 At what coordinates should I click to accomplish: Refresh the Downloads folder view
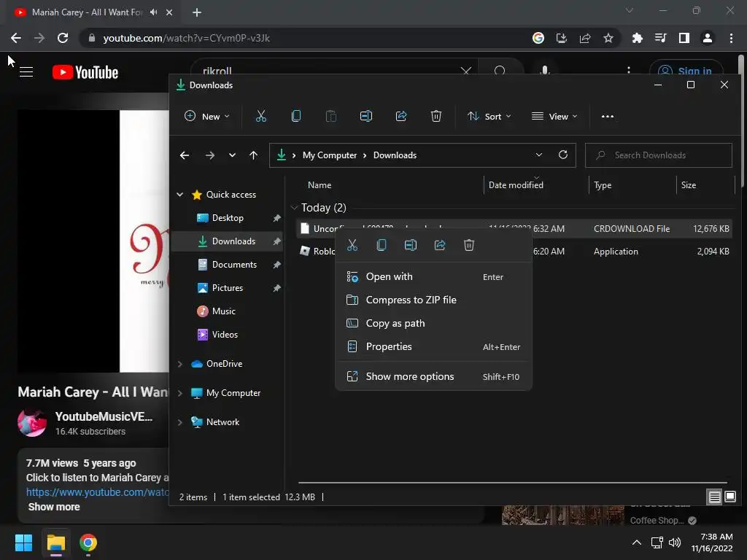click(563, 155)
